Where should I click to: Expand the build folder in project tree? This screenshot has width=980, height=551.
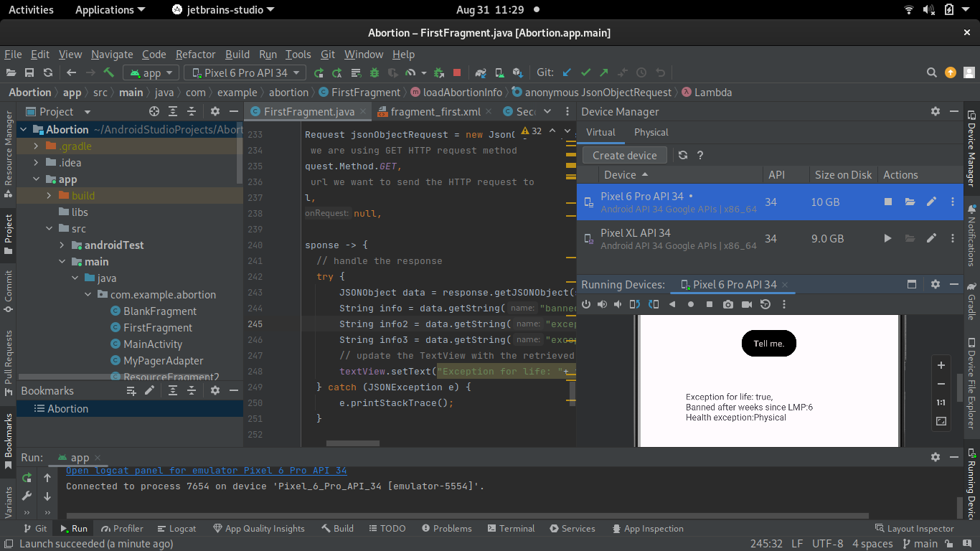49,196
